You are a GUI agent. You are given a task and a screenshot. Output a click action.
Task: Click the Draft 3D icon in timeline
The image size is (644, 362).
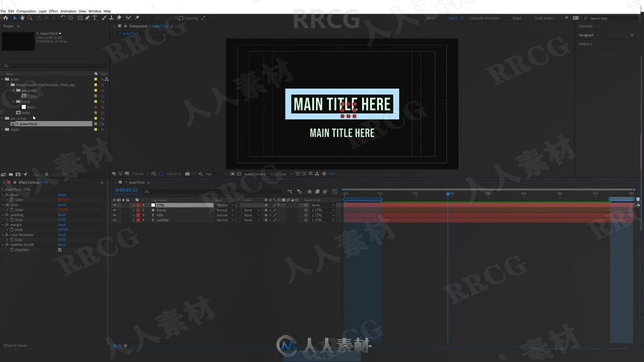300,192
